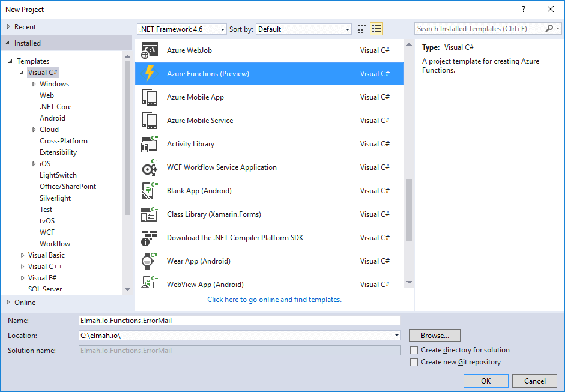Expand the Windows tree node
This screenshot has width=565, height=392.
[34, 84]
